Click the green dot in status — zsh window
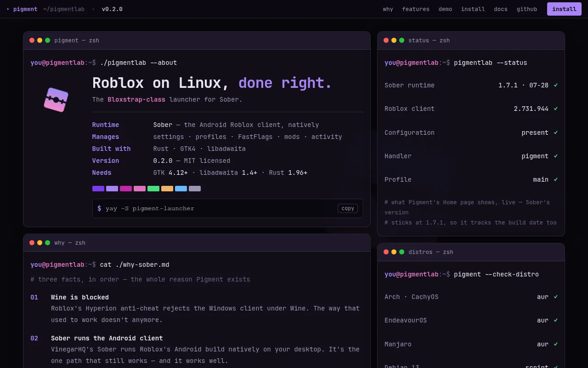This screenshot has width=588, height=368. tap(402, 40)
